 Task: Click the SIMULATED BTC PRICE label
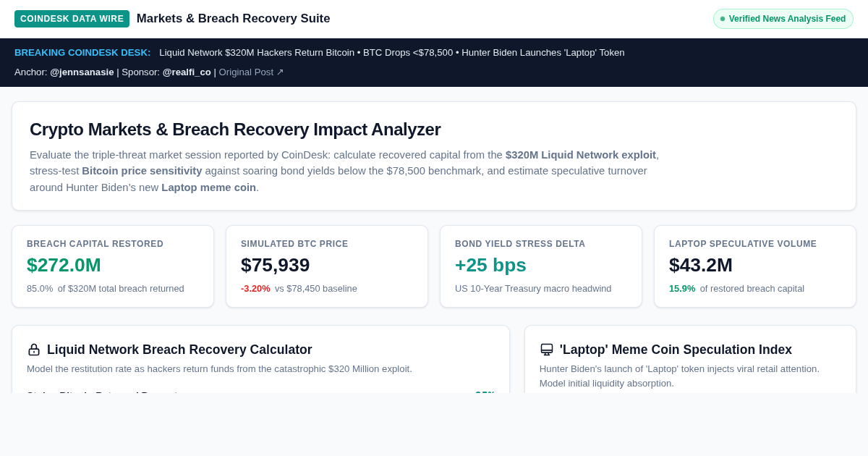click(x=294, y=244)
